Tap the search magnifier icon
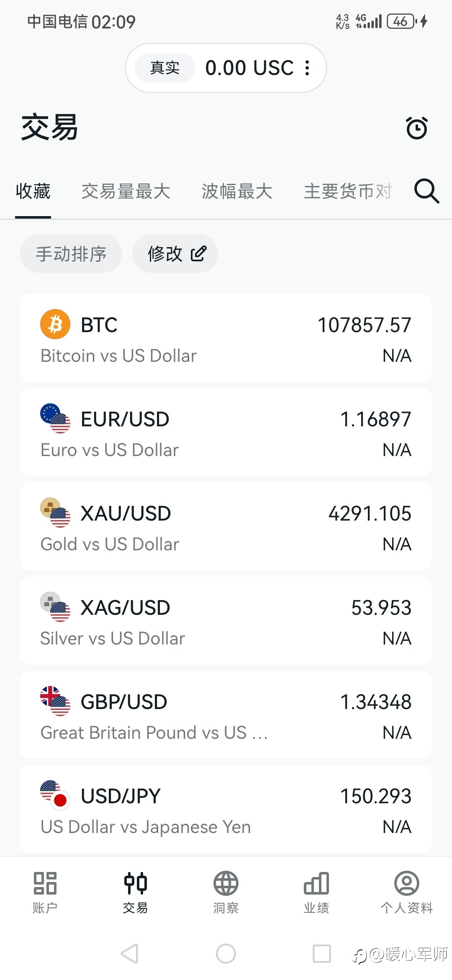The image size is (452, 980). pyautogui.click(x=426, y=191)
